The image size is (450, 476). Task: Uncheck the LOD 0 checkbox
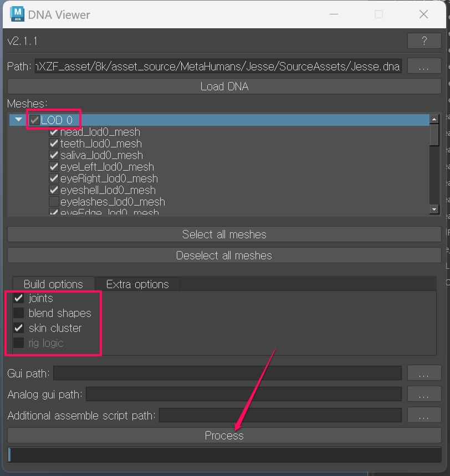click(x=34, y=120)
